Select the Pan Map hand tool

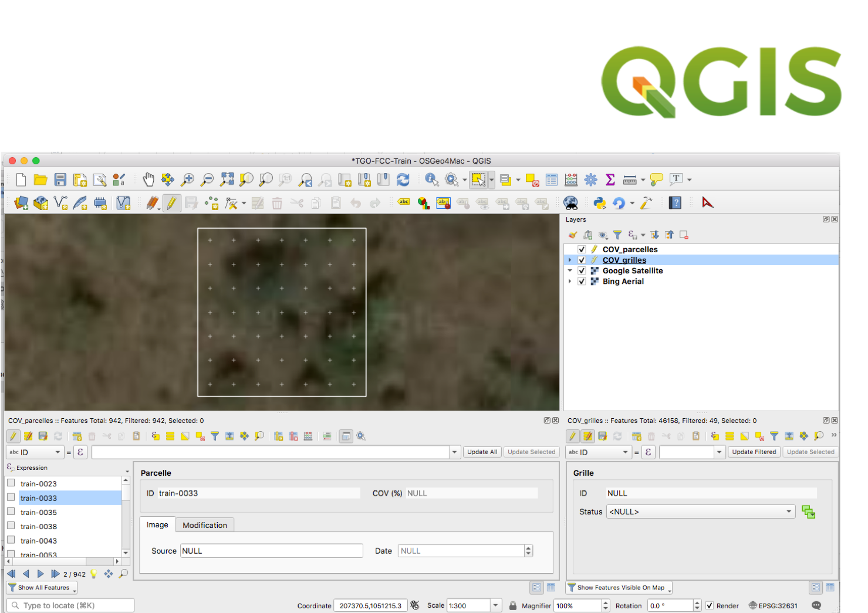(148, 180)
